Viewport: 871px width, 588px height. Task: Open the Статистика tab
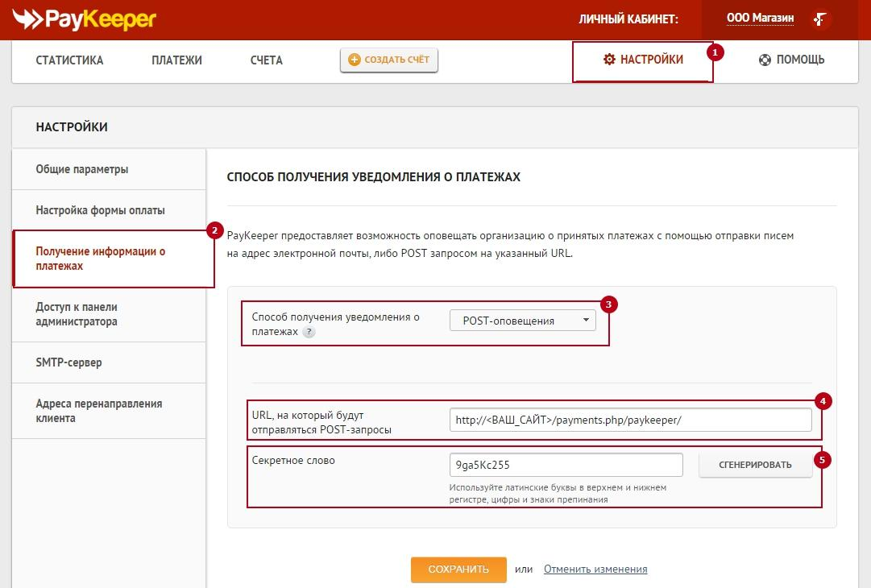(69, 60)
